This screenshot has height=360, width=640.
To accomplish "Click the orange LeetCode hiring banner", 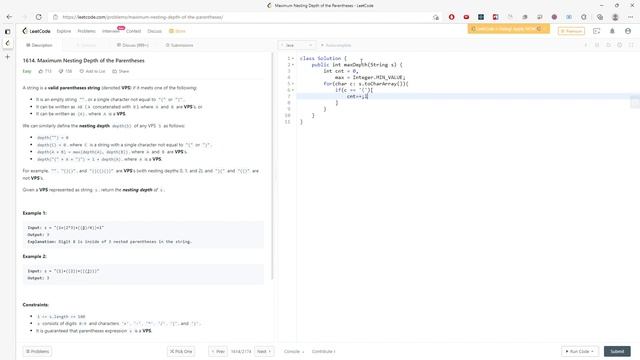I will click(509, 29).
